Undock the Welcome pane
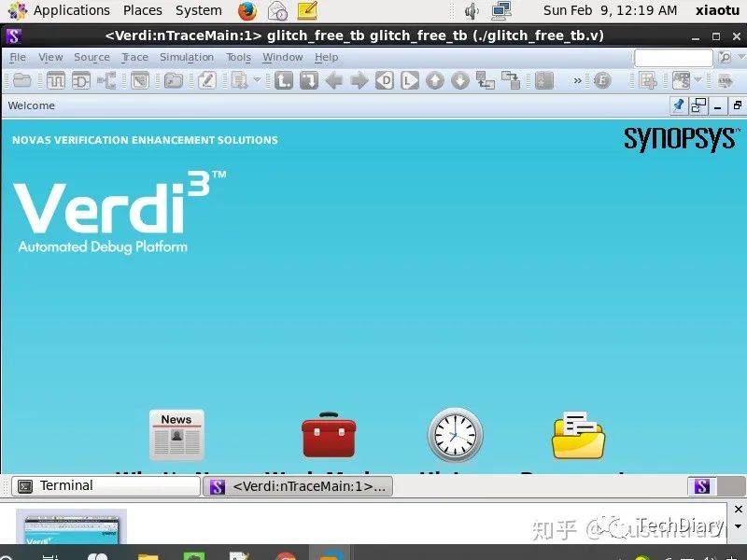 click(x=698, y=105)
